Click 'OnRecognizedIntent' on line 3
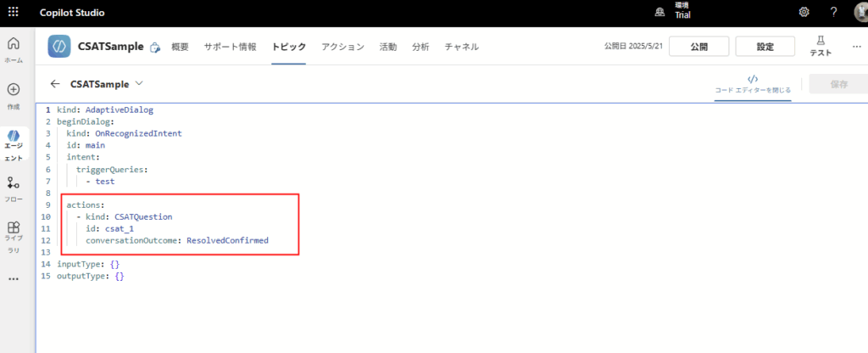Screen dimensions: 868x353 [138, 133]
